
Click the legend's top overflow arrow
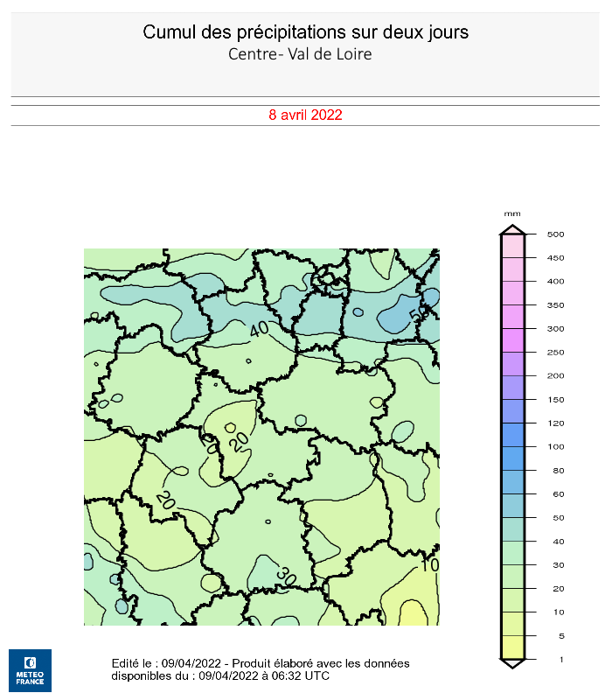tap(512, 229)
